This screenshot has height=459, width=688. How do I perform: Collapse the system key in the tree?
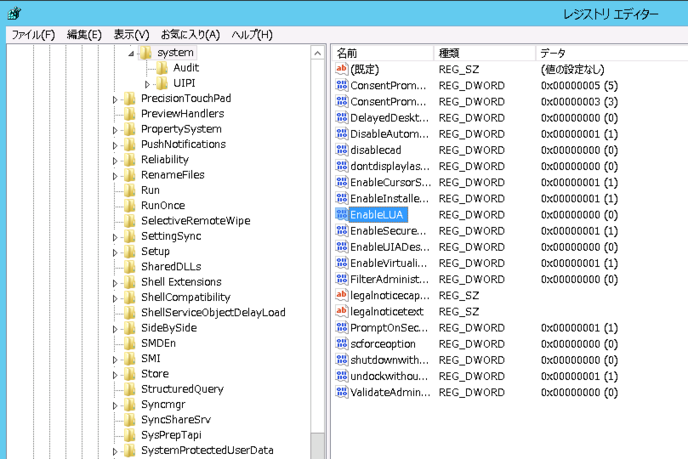pyautogui.click(x=131, y=54)
